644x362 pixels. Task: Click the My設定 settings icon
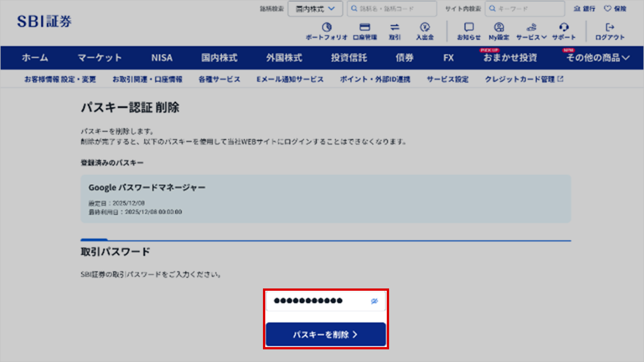pyautogui.click(x=499, y=31)
